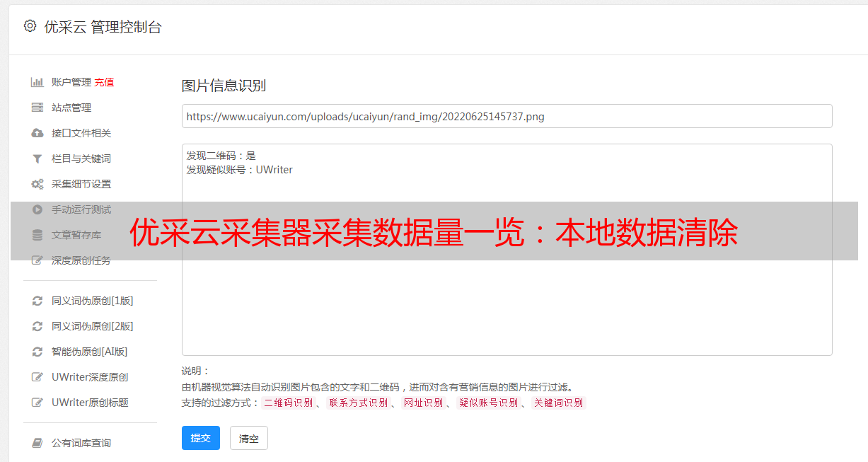Viewport: 868px width, 462px height.
Task: Open 账户管理 in the sidebar
Action: coord(71,82)
